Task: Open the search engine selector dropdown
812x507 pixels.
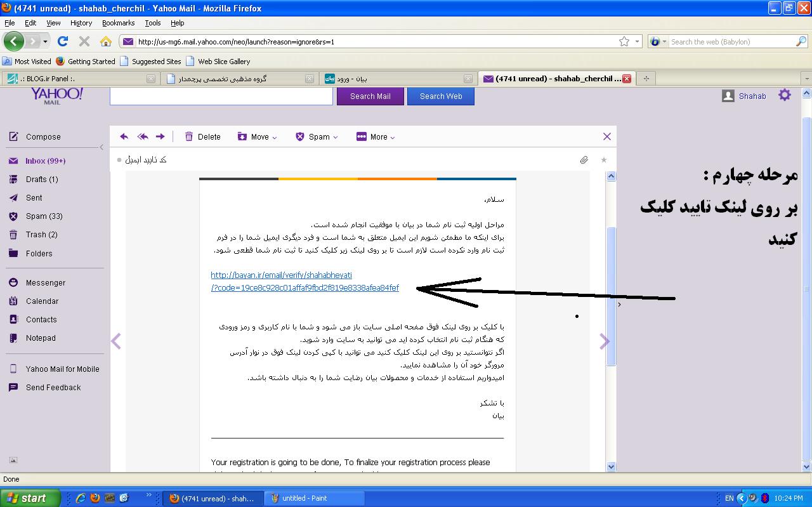Action: pyautogui.click(x=658, y=41)
